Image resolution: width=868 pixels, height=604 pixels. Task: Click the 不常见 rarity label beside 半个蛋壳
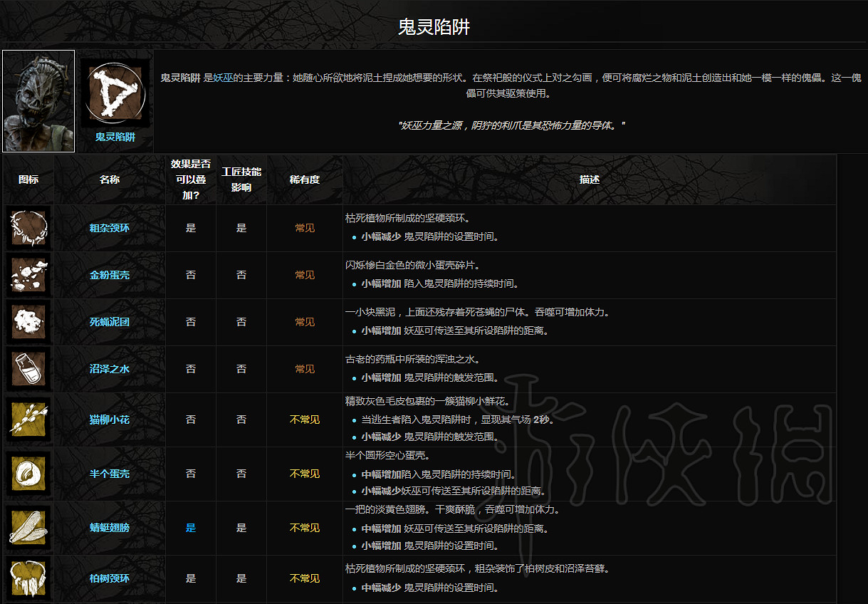tap(304, 474)
